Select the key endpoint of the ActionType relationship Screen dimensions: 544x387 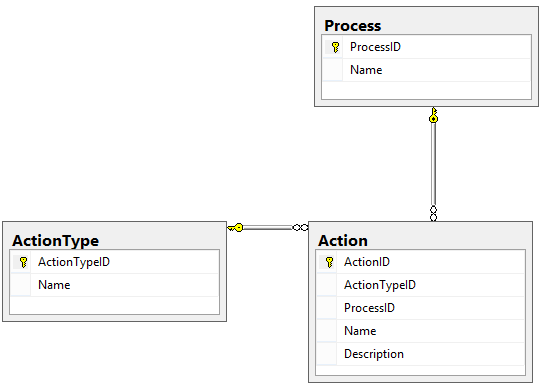click(x=235, y=228)
